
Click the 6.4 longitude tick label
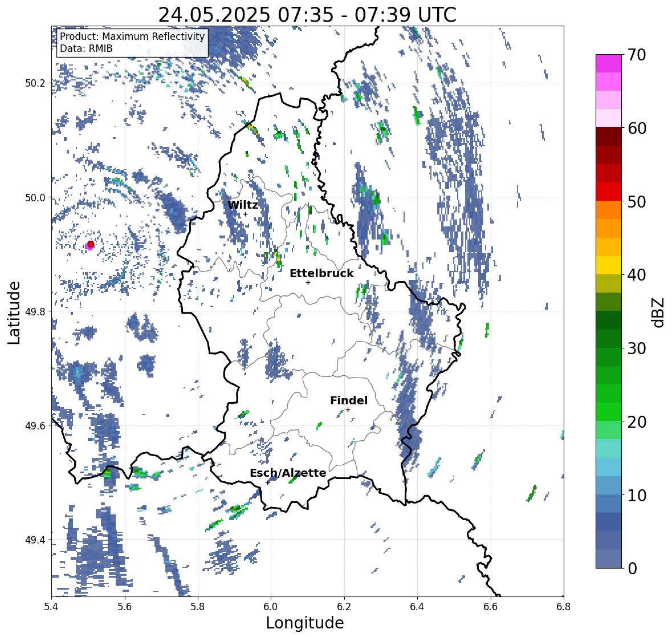[x=417, y=607]
